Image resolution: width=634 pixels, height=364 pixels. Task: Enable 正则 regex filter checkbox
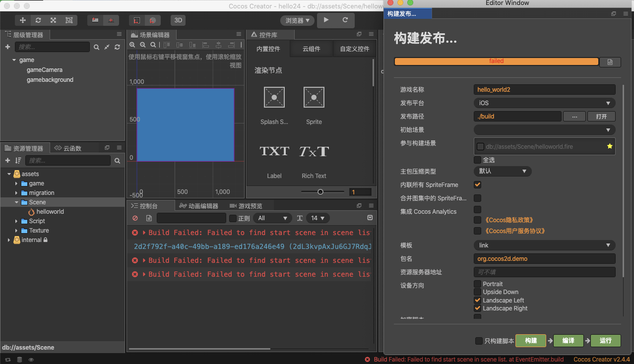[x=233, y=218]
